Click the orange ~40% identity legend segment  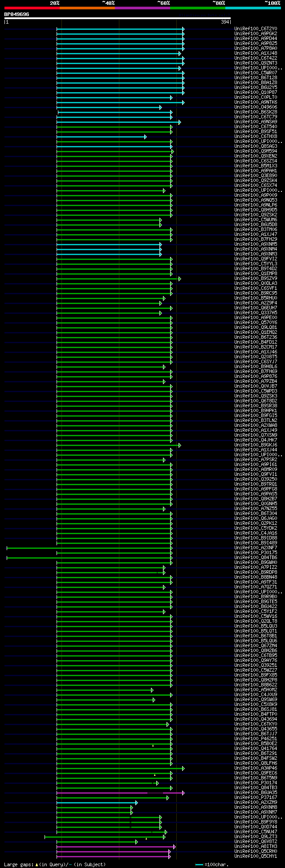87,8
